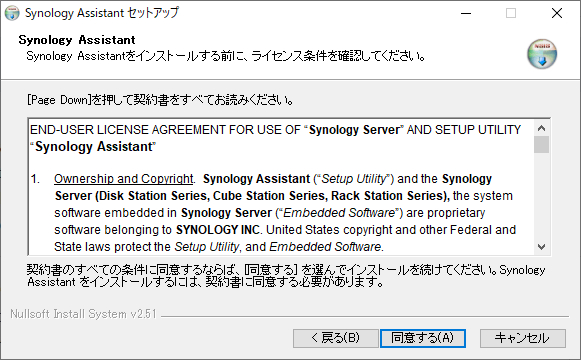Image resolution: width=581 pixels, height=360 pixels.
Task: Click the license scrollbar up arrow
Action: click(541, 128)
